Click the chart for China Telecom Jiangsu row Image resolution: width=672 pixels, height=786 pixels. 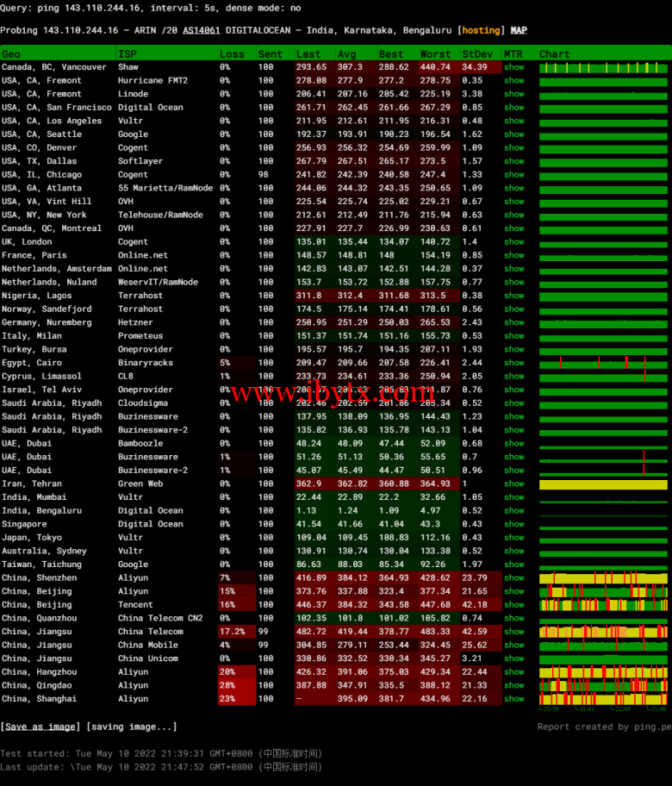pyautogui.click(x=603, y=632)
